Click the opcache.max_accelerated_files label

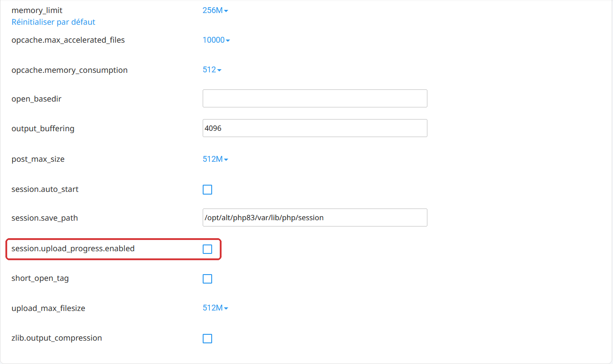pos(68,40)
